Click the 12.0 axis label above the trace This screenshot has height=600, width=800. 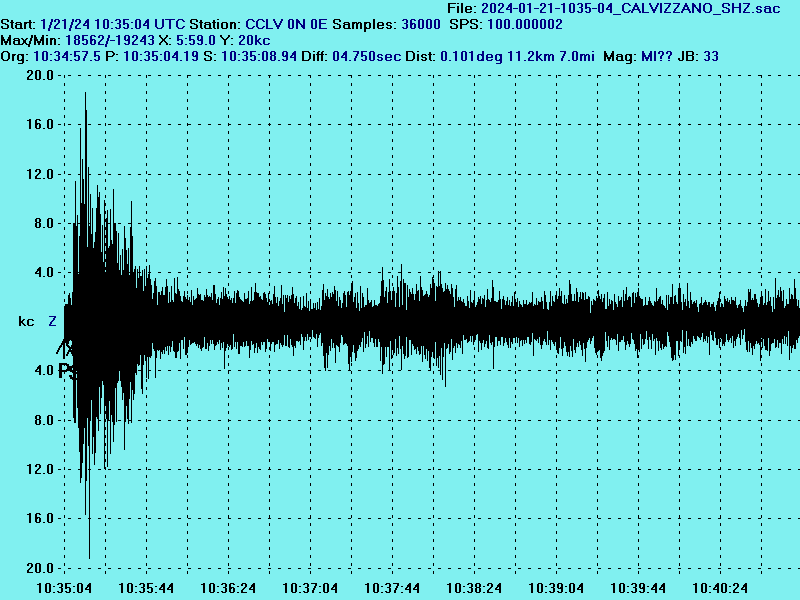click(x=40, y=174)
